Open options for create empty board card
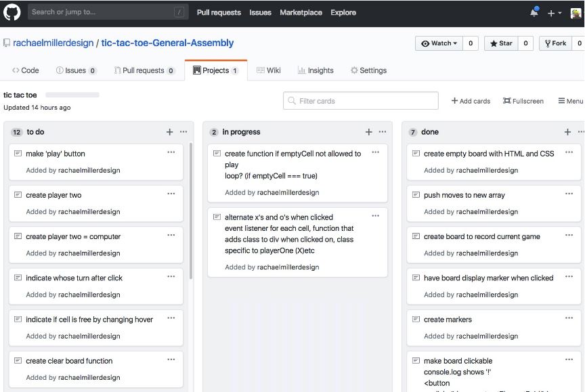Image resolution: width=585 pixels, height=392 pixels. tap(569, 152)
